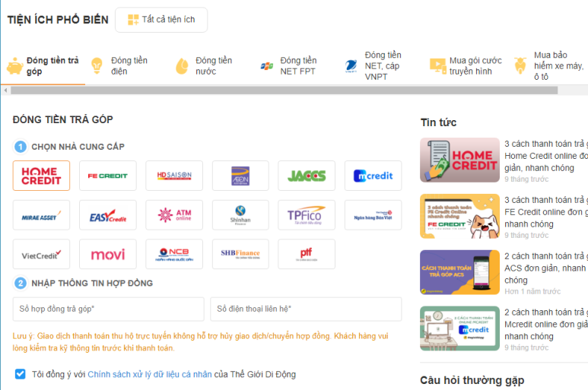Select the ATM online provider logo
Screen dimensions: 588x390
(174, 215)
